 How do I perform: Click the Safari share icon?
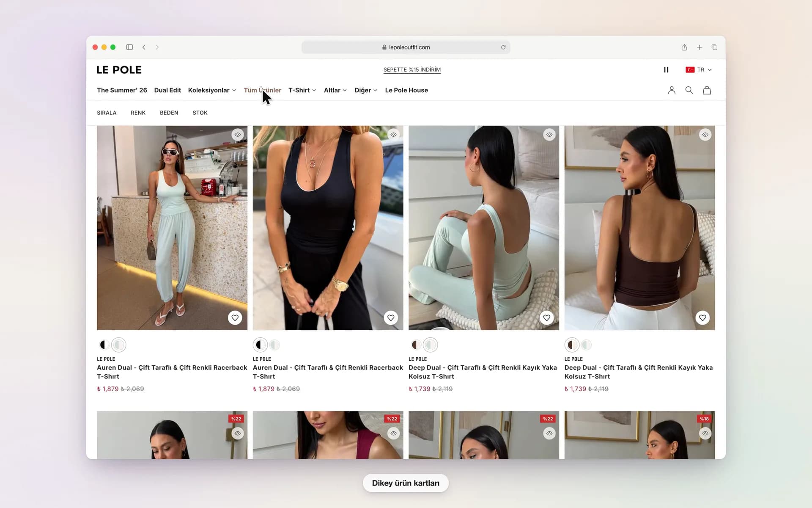point(684,47)
